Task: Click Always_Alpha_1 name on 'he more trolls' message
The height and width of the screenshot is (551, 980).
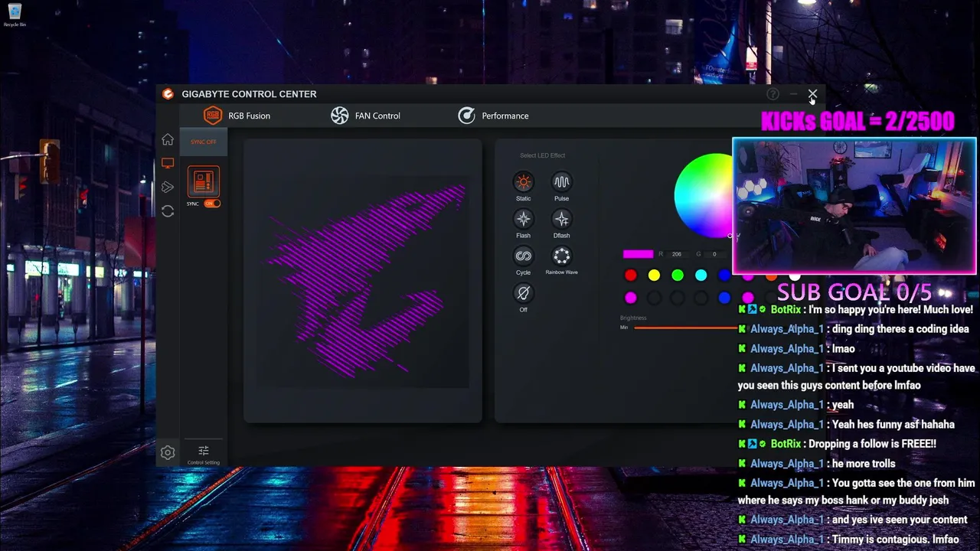Action: pos(787,464)
